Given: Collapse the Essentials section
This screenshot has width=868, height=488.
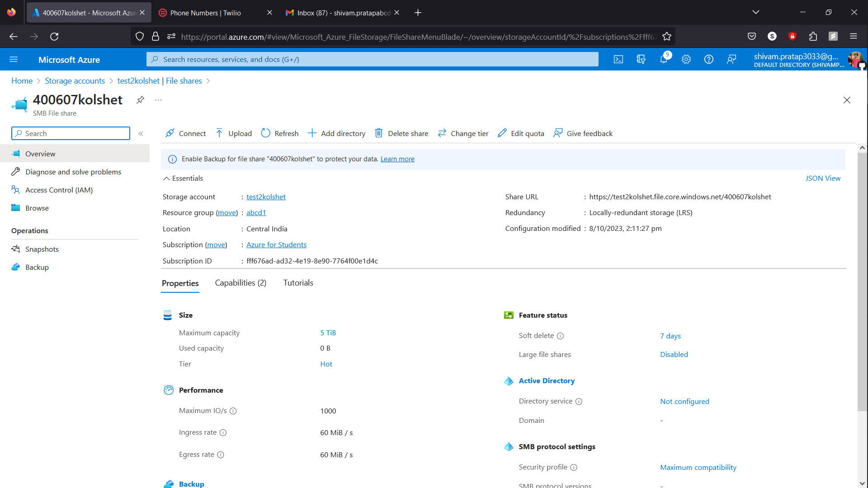Looking at the screenshot, I should click(166, 178).
